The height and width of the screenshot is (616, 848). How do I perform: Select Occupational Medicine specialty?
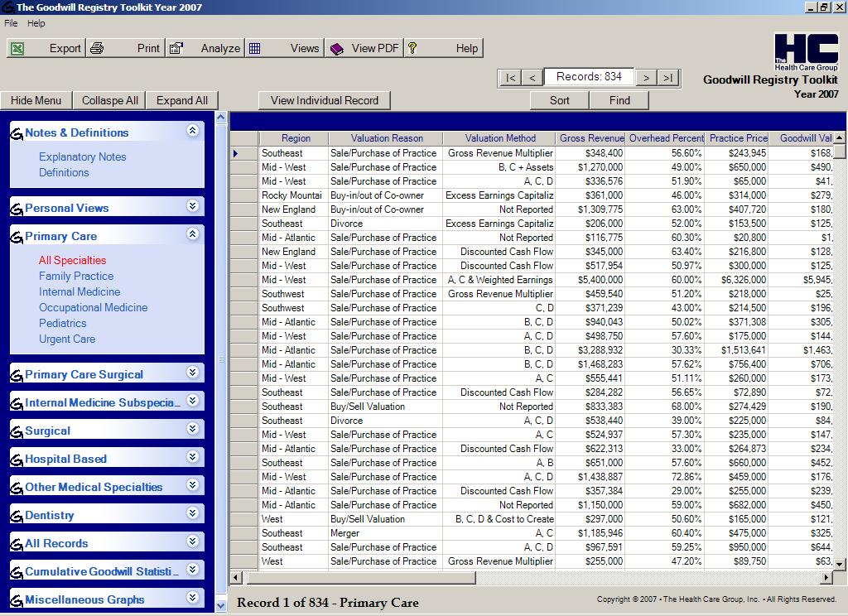pyautogui.click(x=93, y=307)
